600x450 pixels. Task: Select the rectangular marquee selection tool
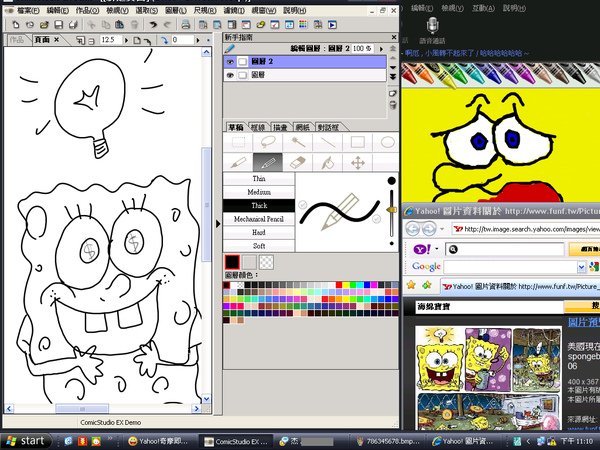238,142
